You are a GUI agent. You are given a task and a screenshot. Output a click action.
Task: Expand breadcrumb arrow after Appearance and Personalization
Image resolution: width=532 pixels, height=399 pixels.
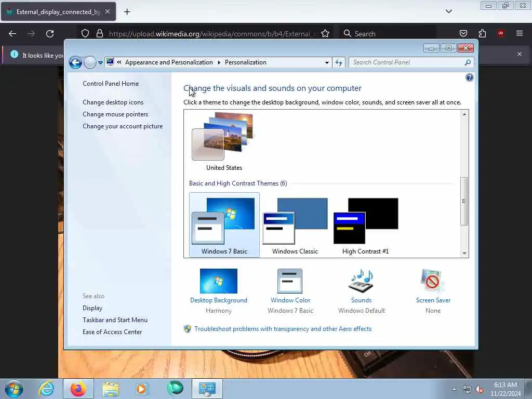tap(219, 62)
